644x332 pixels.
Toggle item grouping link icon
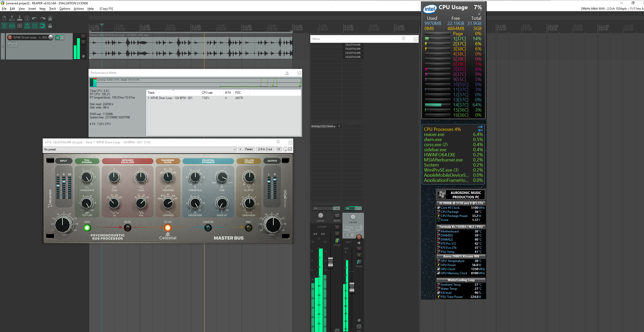(x=12, y=26)
